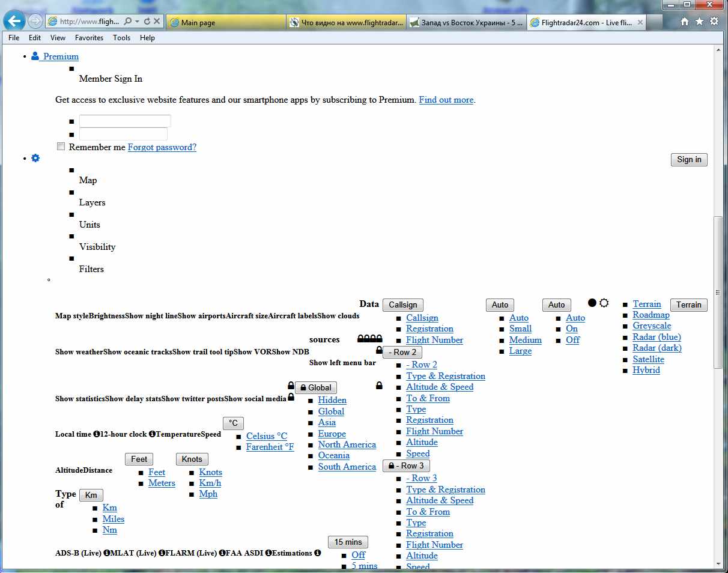Screen dimensions: 728x573
Task: Click the browser Forward arrow button
Action: 35,21
